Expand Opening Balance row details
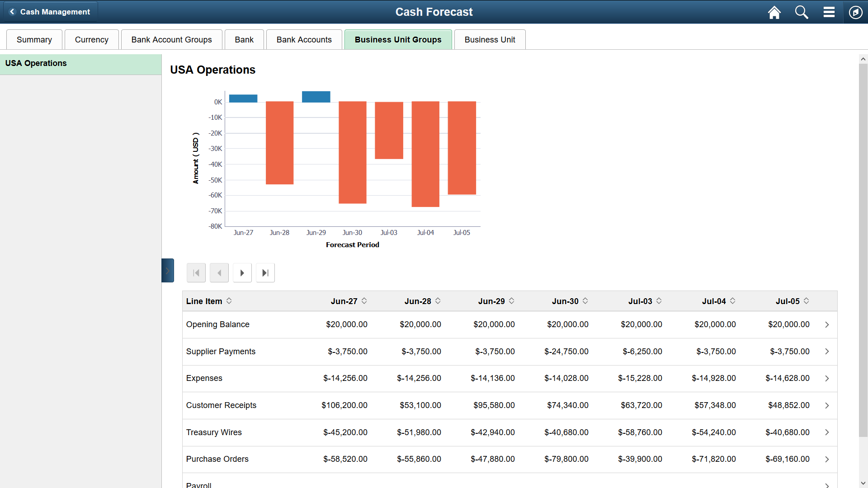The image size is (868, 488). [827, 324]
